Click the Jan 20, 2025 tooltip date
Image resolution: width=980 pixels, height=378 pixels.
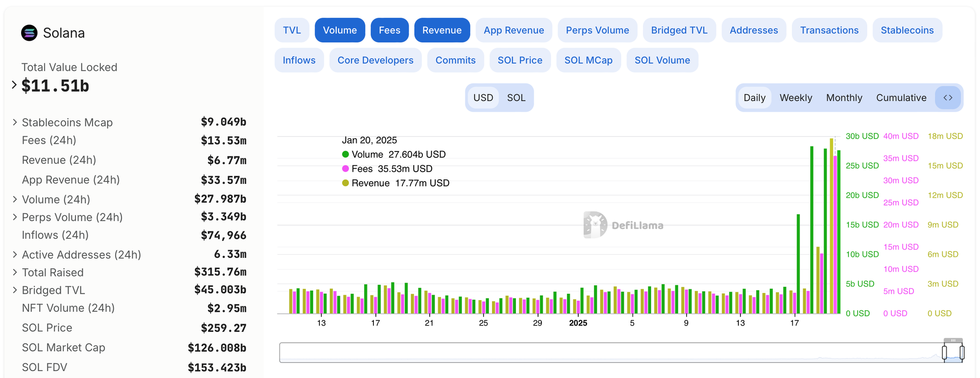pos(369,140)
